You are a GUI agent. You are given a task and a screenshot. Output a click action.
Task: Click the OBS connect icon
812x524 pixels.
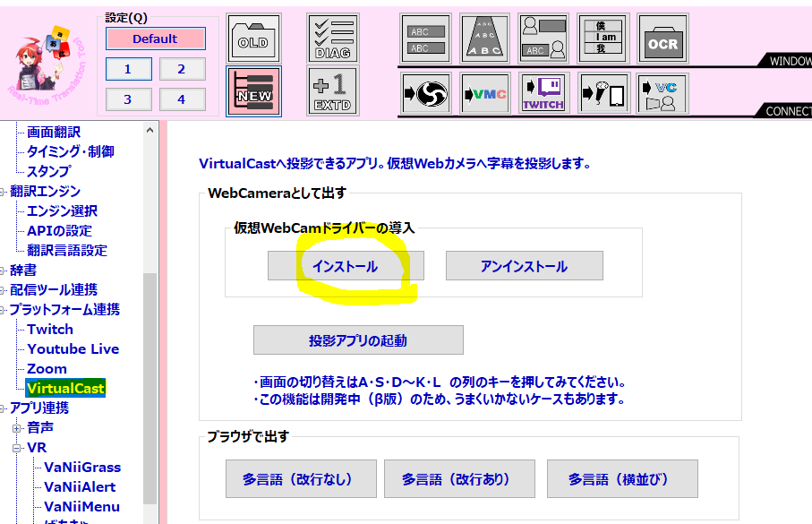(426, 93)
